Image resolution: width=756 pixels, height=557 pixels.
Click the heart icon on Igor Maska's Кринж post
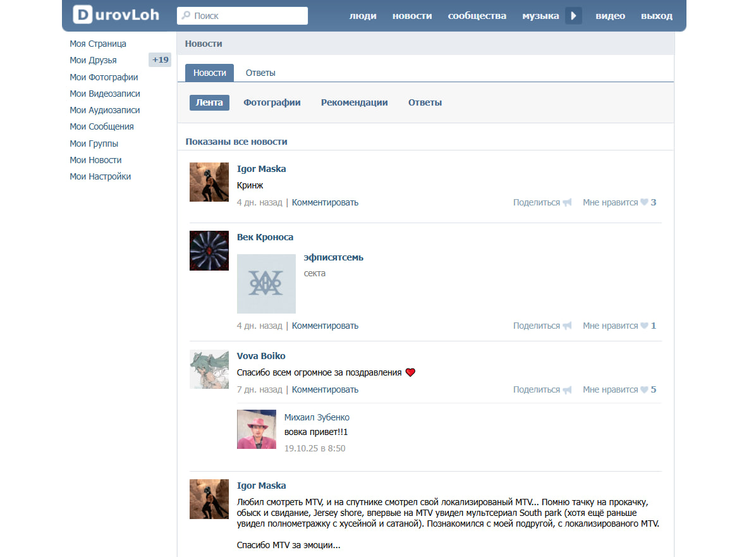click(x=644, y=203)
